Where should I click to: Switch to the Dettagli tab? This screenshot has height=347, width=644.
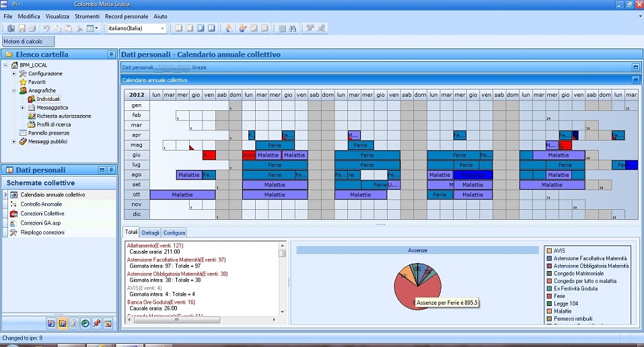tap(150, 232)
